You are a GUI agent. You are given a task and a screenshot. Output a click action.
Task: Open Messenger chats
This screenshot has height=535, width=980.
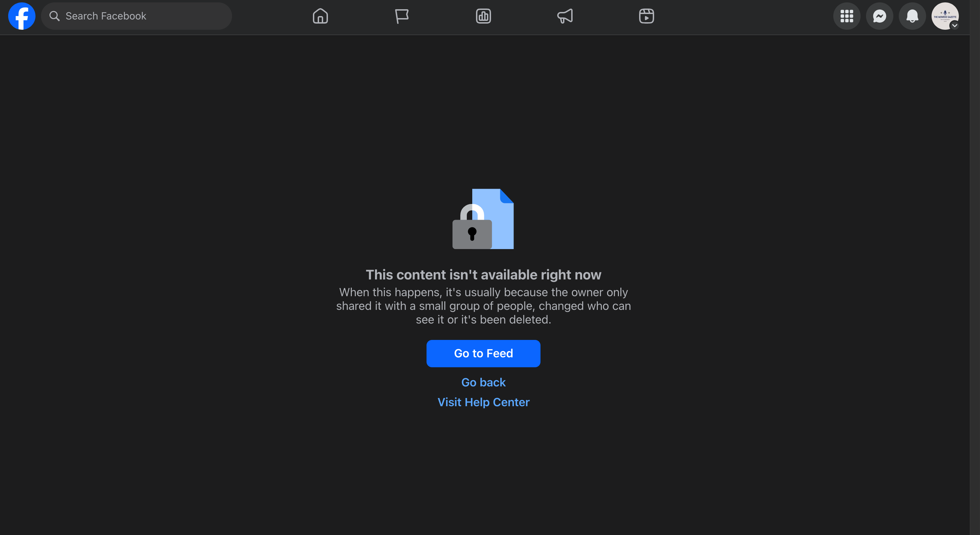[880, 16]
